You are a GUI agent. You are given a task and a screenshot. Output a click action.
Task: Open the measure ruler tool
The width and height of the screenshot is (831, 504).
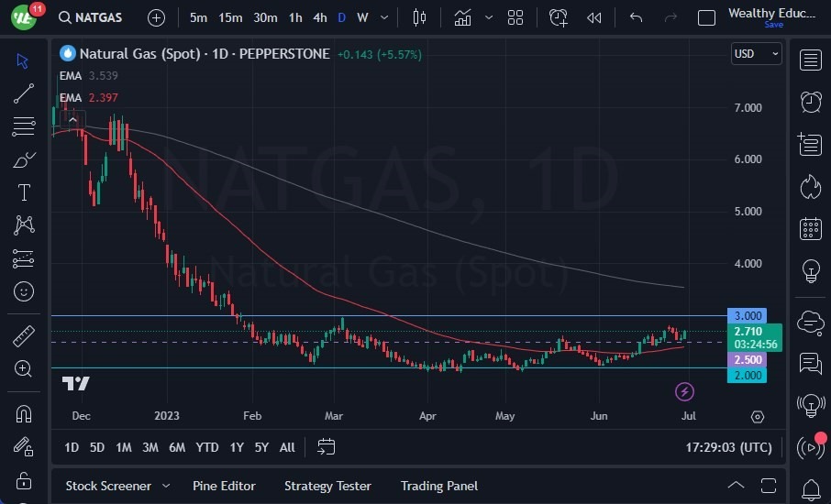pyautogui.click(x=24, y=336)
